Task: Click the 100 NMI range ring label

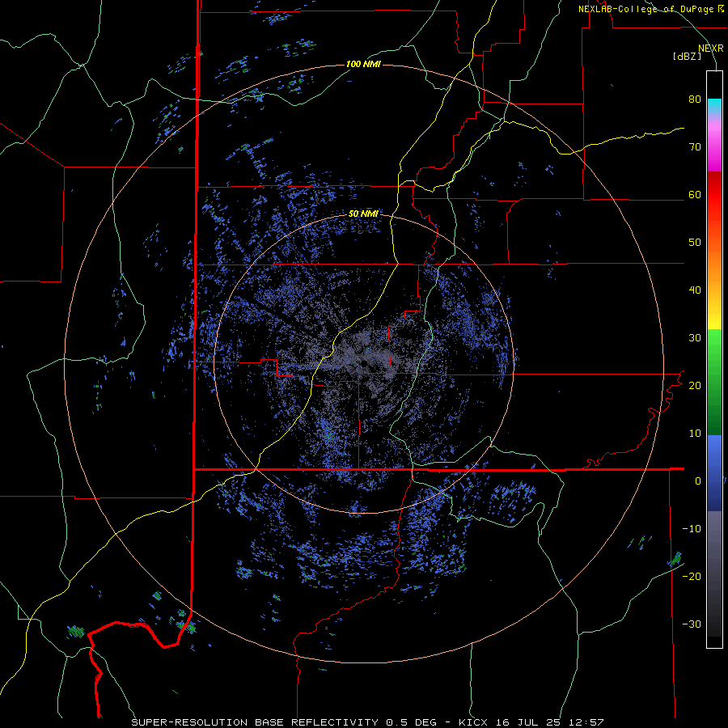Action: (x=363, y=64)
